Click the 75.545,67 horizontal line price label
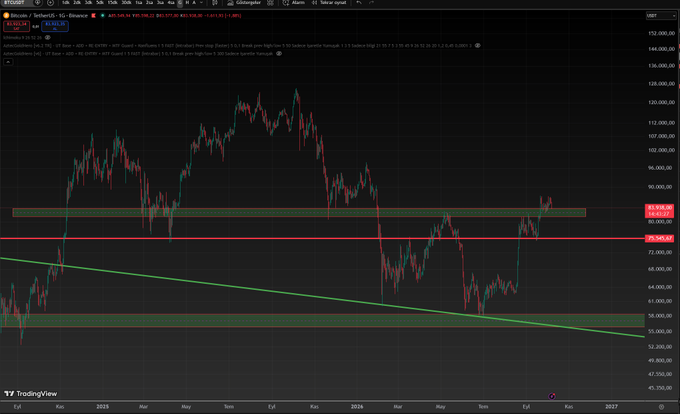Image resolution: width=680 pixels, height=414 pixels. tap(660, 238)
